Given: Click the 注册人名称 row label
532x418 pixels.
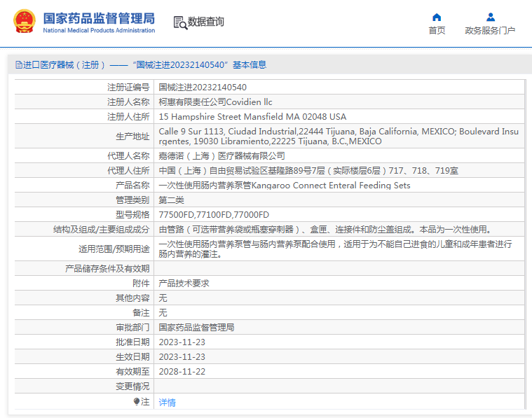Looking at the screenshot, I should [128, 102].
